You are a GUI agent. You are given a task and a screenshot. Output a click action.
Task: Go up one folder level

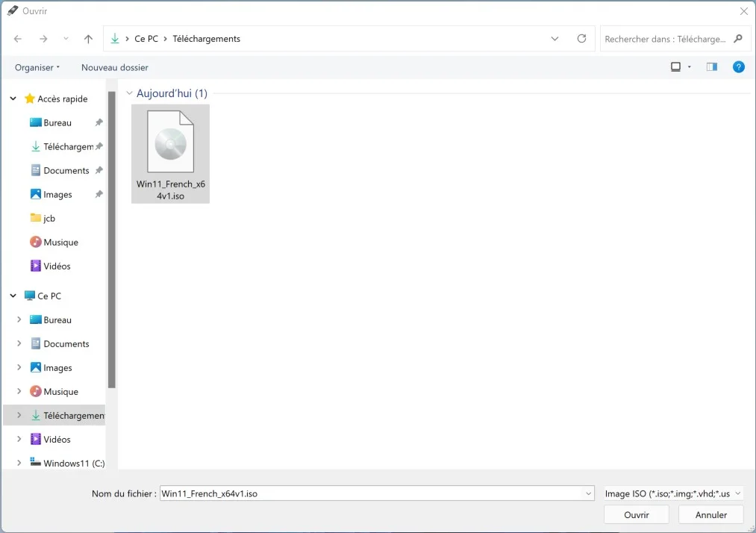pyautogui.click(x=87, y=38)
